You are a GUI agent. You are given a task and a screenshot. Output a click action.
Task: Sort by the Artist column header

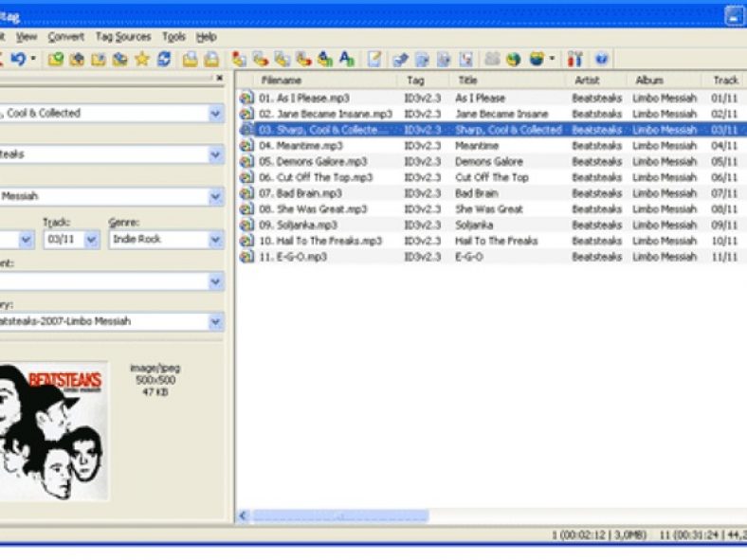tap(587, 81)
